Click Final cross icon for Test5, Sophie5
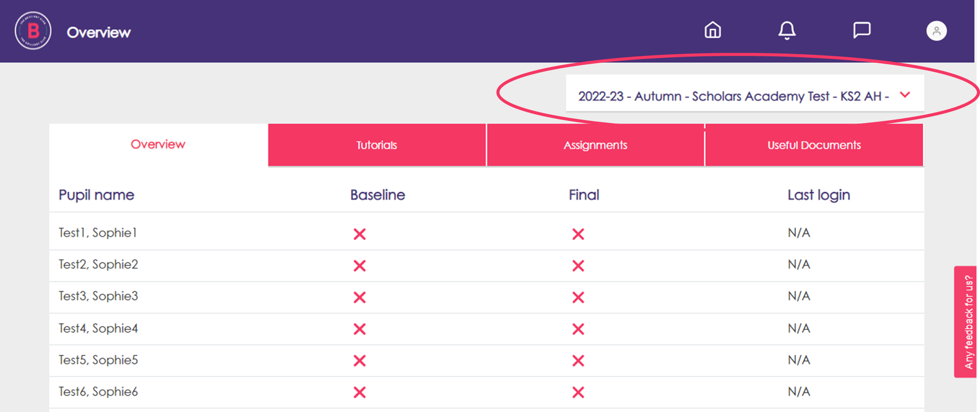Image resolution: width=980 pixels, height=412 pixels. (x=578, y=361)
